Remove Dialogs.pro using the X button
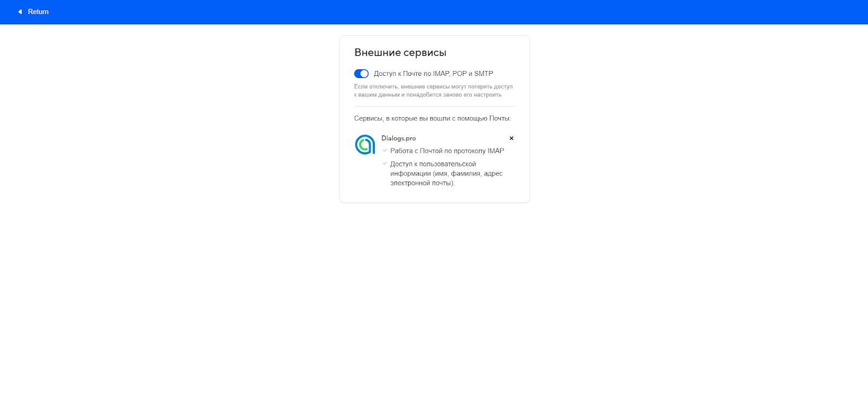Image resolution: width=868 pixels, height=407 pixels. 511,138
